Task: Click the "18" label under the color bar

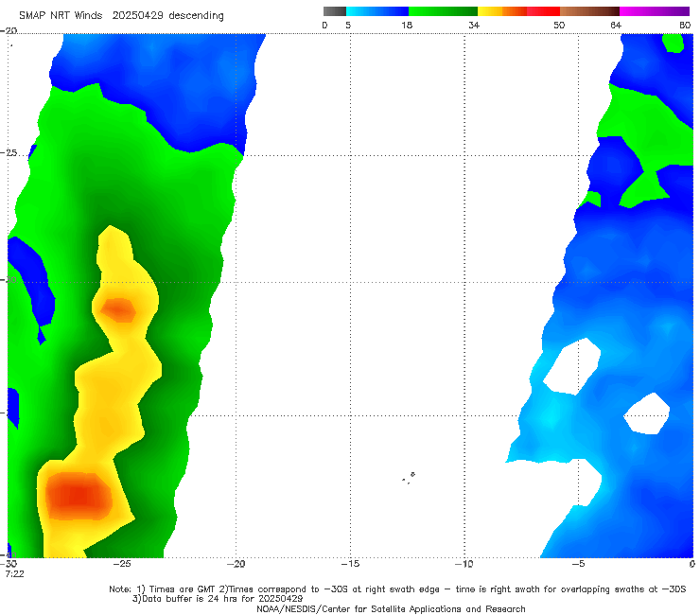Action: [407, 26]
